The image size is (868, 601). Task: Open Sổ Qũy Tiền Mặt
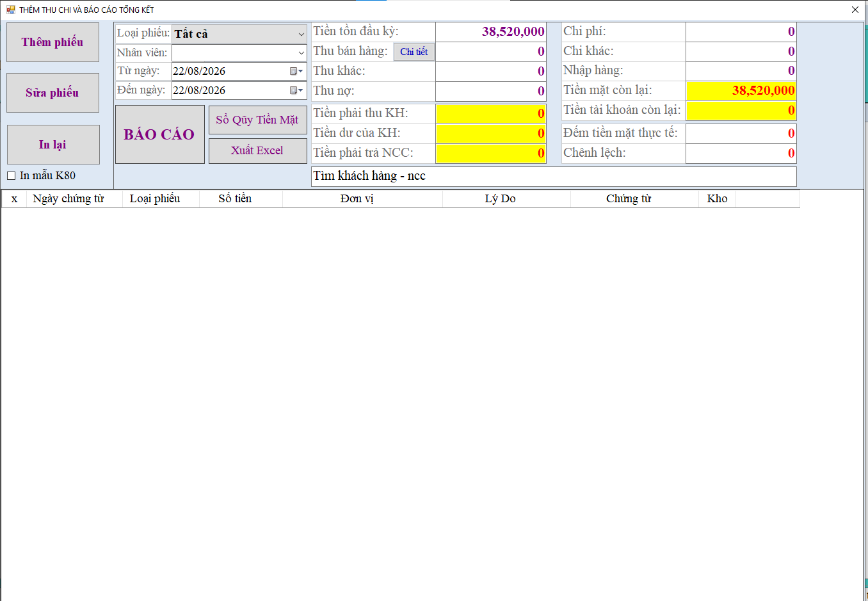click(x=257, y=120)
